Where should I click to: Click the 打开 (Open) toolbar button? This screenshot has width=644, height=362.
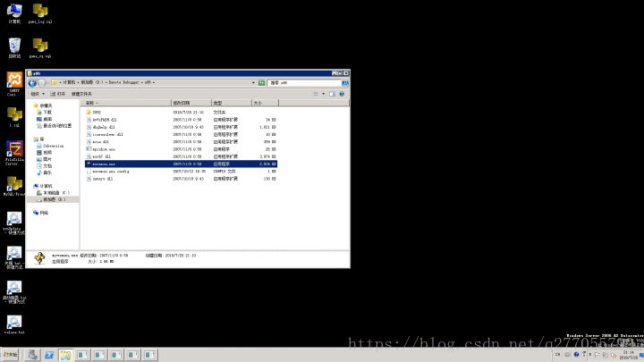point(58,94)
